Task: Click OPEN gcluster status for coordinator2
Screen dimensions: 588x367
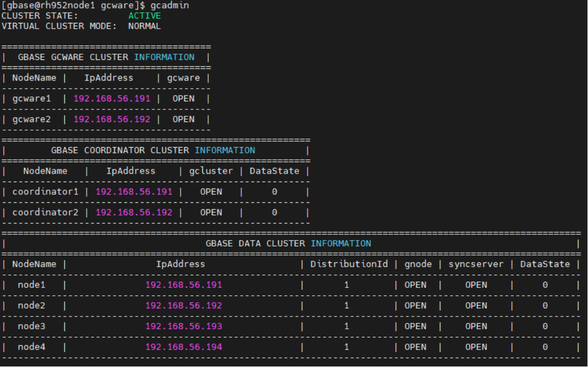Action: coord(211,212)
